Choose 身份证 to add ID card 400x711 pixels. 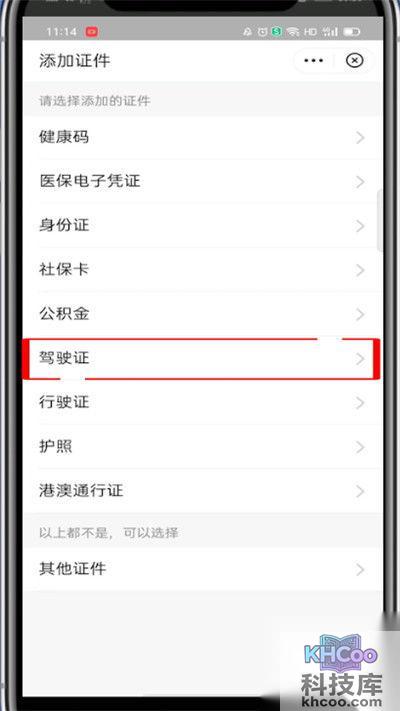203,225
